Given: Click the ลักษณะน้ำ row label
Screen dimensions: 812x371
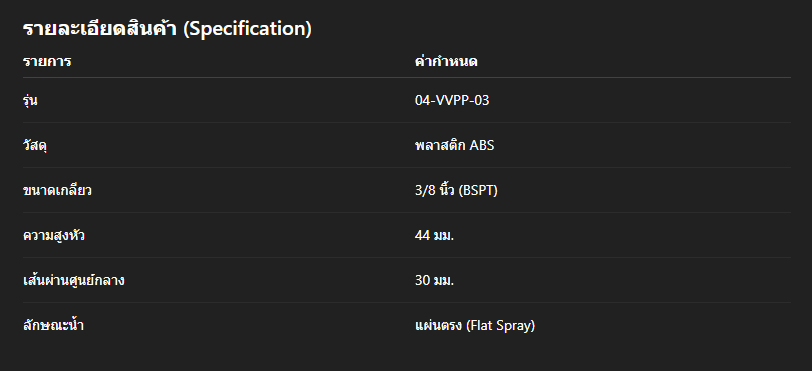Looking at the screenshot, I should pyautogui.click(x=53, y=325).
